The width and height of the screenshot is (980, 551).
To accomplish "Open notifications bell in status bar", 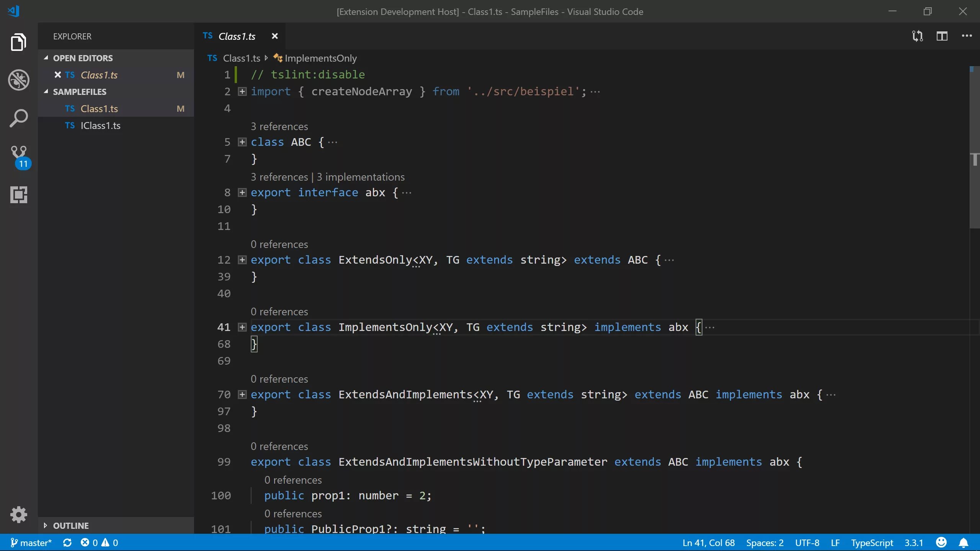I will 964,543.
